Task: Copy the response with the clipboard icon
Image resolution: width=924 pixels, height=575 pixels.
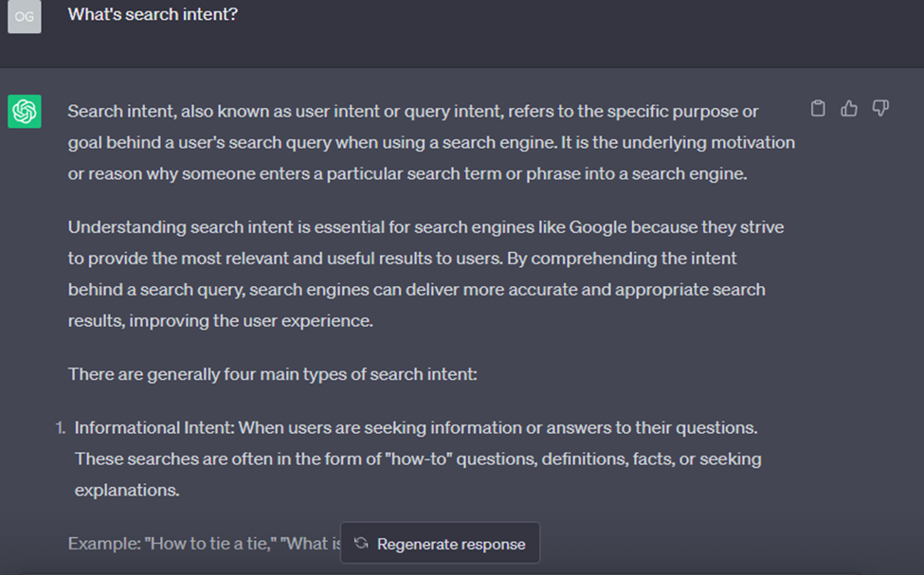Action: 818,109
